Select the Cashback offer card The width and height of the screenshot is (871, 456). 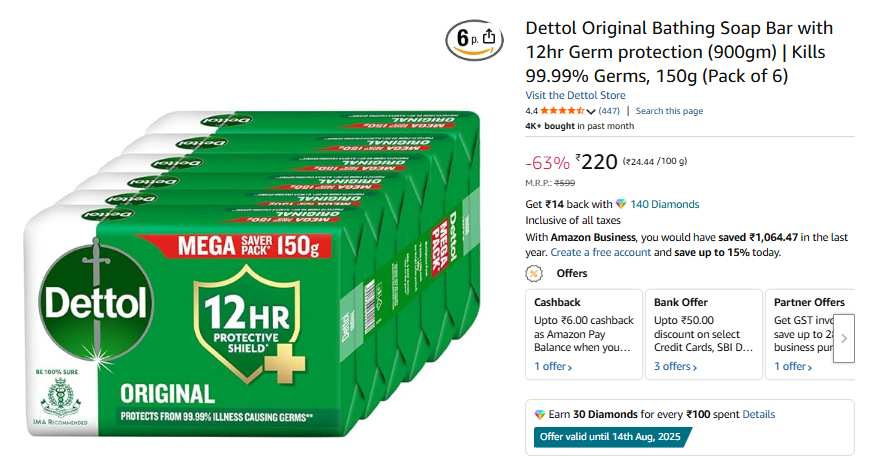[x=583, y=330]
